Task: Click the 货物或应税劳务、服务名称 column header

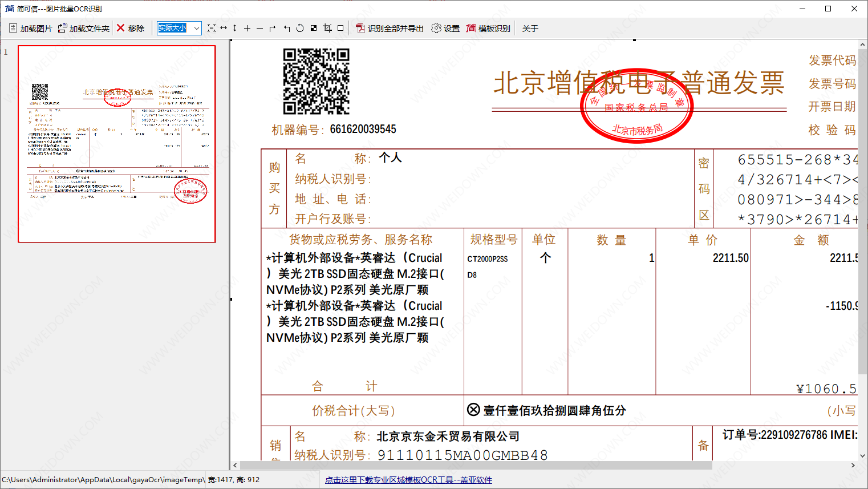Action: click(x=360, y=240)
